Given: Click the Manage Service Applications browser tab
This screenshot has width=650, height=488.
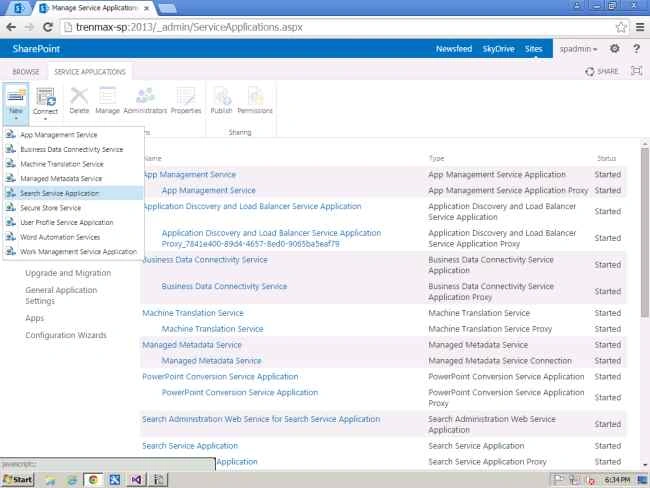Looking at the screenshot, I should coord(94,8).
